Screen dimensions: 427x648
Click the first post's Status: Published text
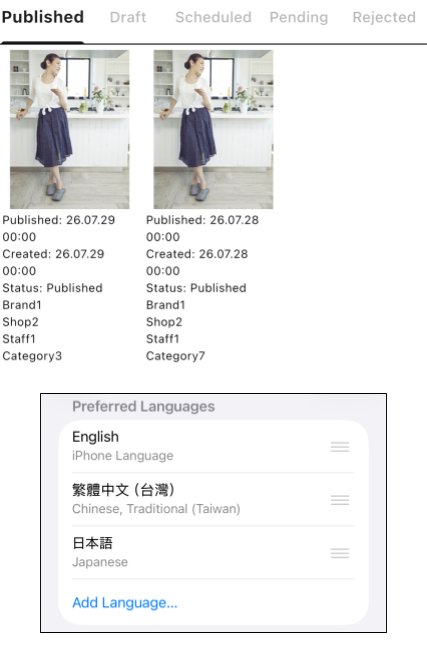(52, 288)
